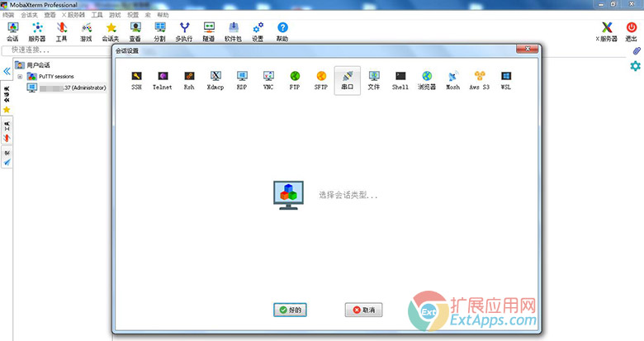Choose 浏览器 (Browser) session type
This screenshot has width=644, height=341.
click(x=427, y=81)
